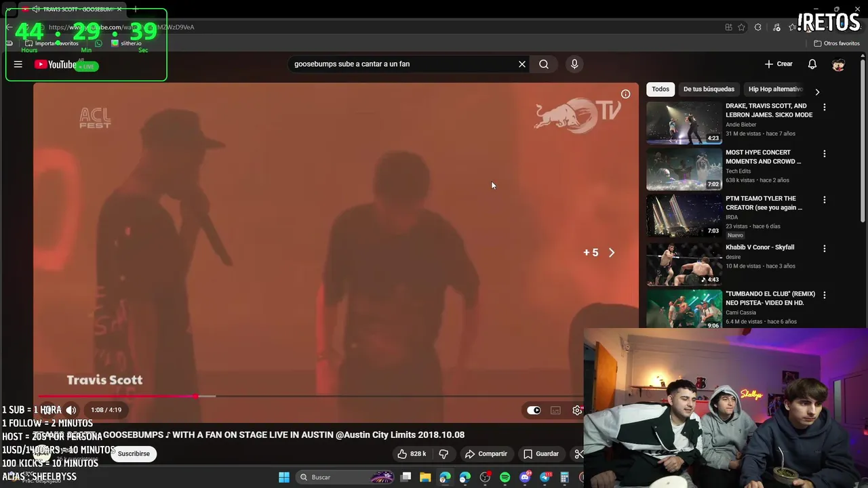Play the Khabib V Conor Skyfall thumbnail

point(684,264)
